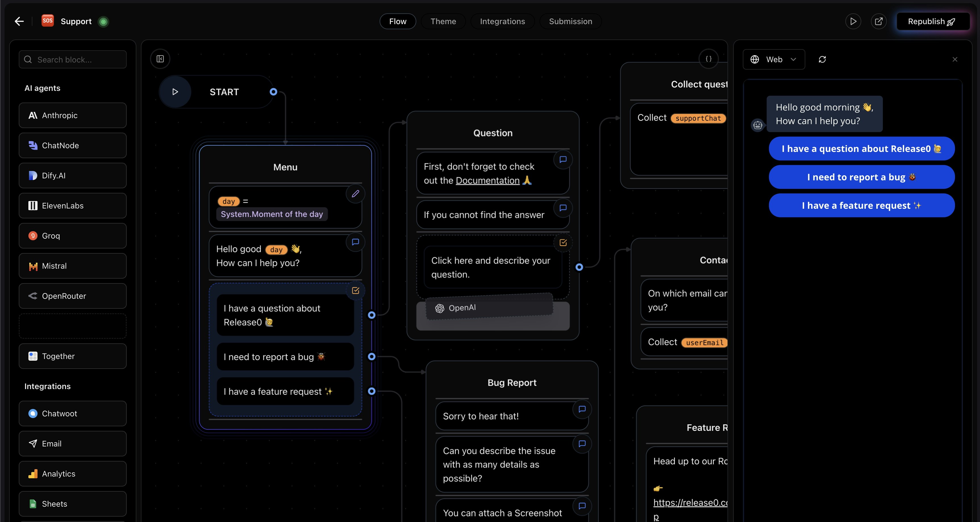Open the Integrations tab
The image size is (980, 522).
(x=502, y=21)
